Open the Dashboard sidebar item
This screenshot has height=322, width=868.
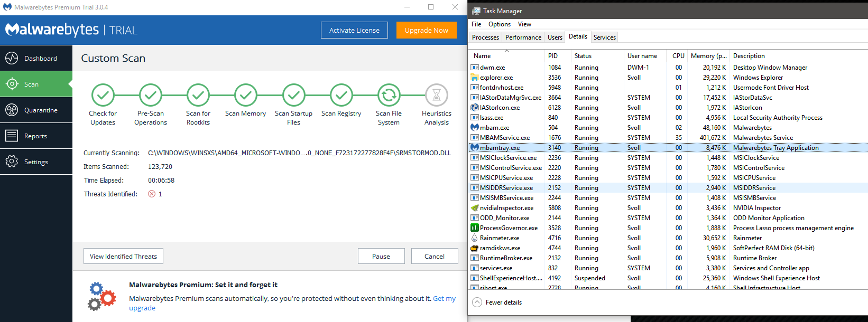[36, 58]
